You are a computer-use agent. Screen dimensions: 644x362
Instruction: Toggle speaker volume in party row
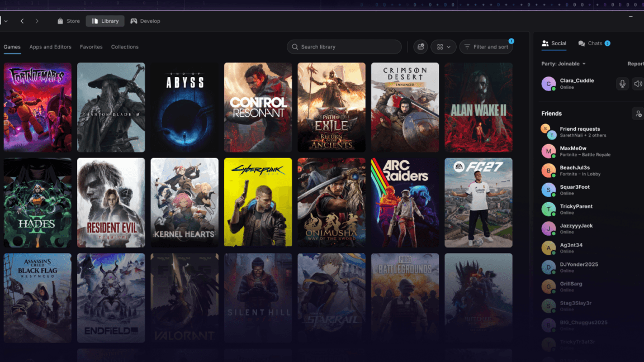[x=637, y=84]
